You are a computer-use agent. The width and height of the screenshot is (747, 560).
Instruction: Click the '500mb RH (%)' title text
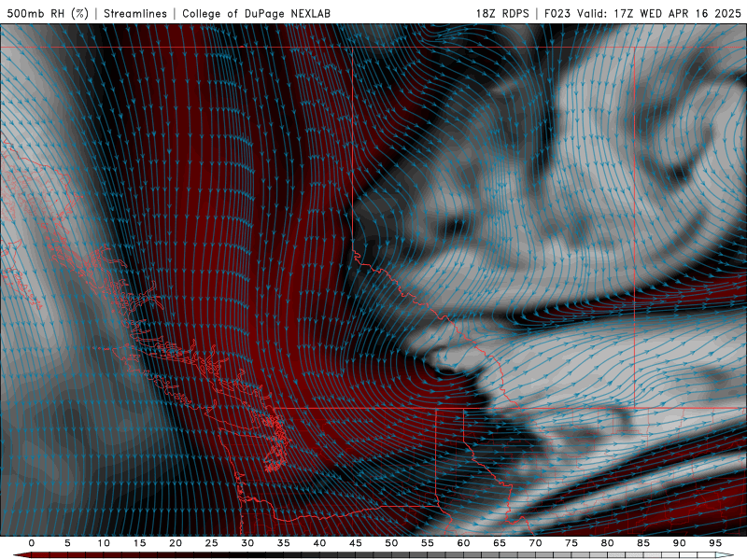coord(48,13)
